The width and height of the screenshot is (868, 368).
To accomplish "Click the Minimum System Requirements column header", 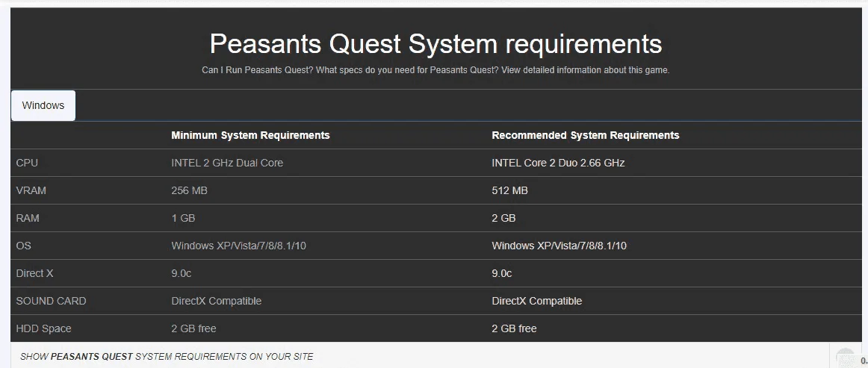I will 250,135.
